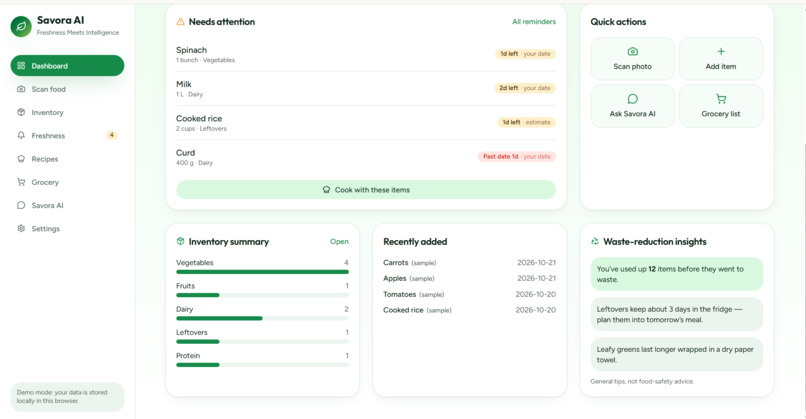Click the Leftovers keep 3 days tip

click(x=676, y=314)
